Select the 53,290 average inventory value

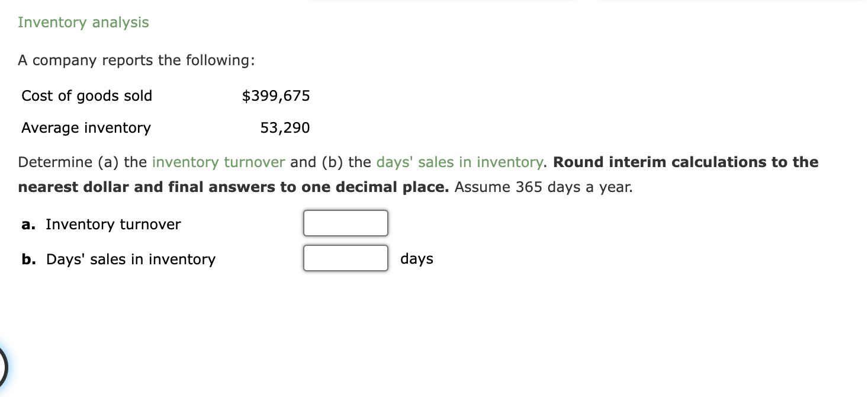pos(285,128)
